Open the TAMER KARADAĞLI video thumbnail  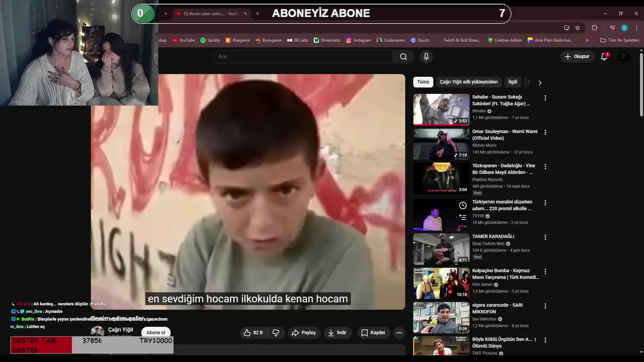pos(441,249)
